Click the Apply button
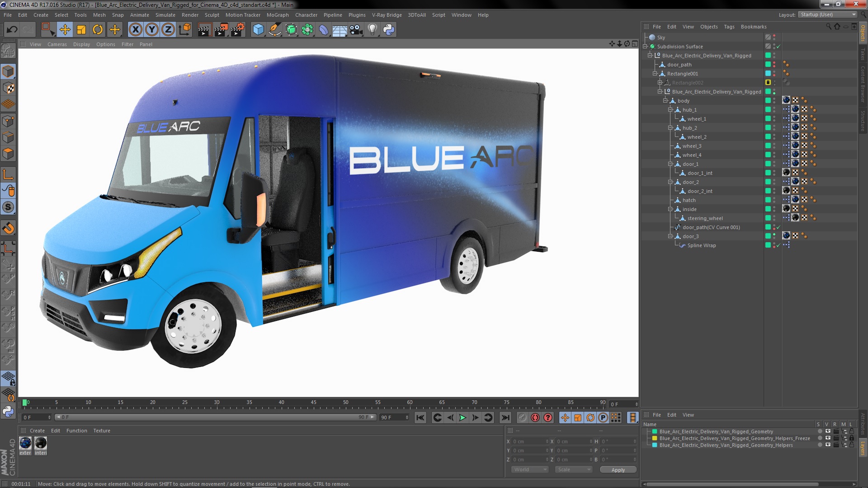 618,470
